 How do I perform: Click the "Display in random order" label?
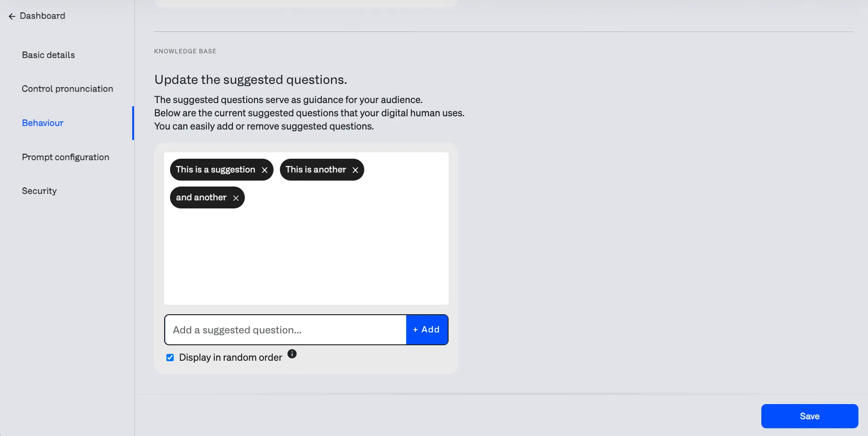point(231,358)
